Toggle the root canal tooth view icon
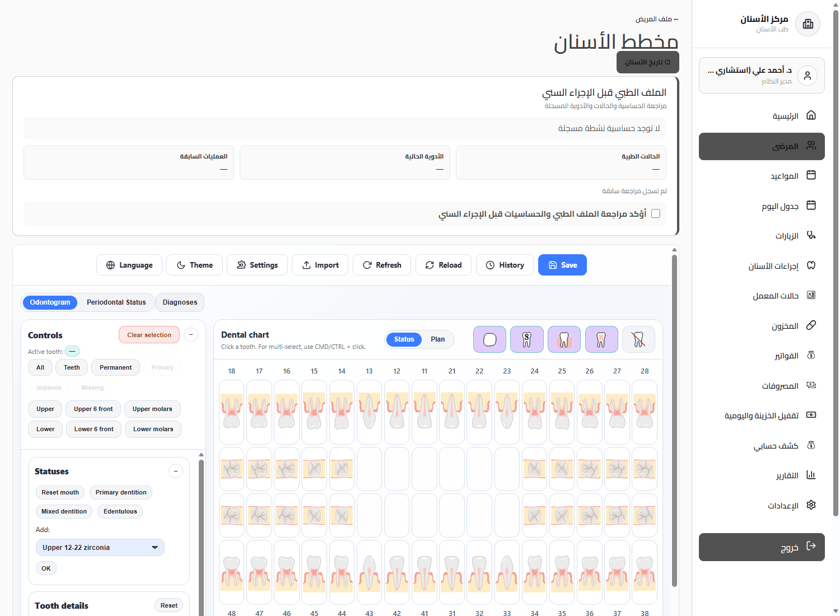 click(x=527, y=339)
